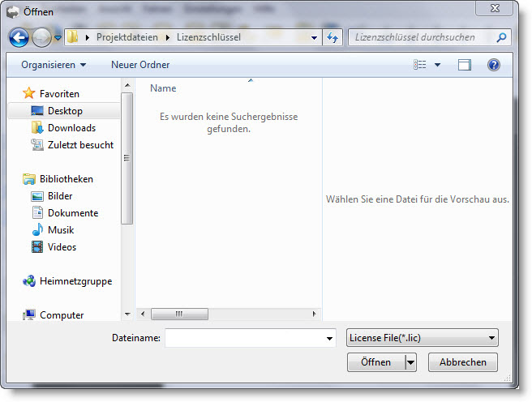
Task: Click the change view icon
Action: click(x=420, y=65)
